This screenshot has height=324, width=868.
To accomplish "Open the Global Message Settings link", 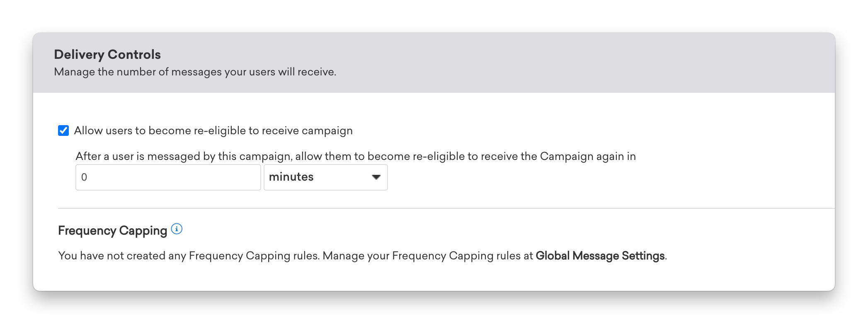I will (x=600, y=256).
